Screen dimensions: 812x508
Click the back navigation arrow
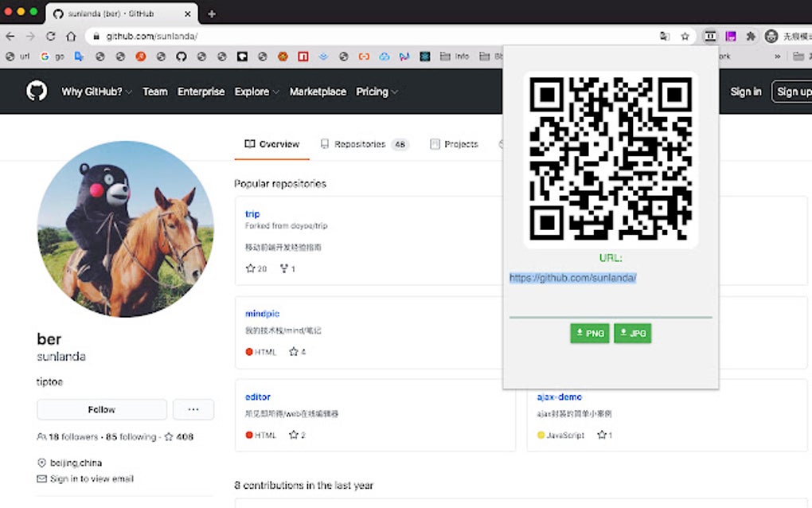[9, 35]
